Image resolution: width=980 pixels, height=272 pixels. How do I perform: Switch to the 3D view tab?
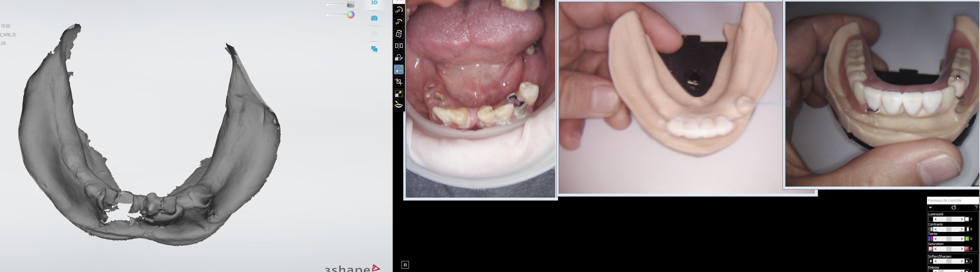(x=374, y=3)
